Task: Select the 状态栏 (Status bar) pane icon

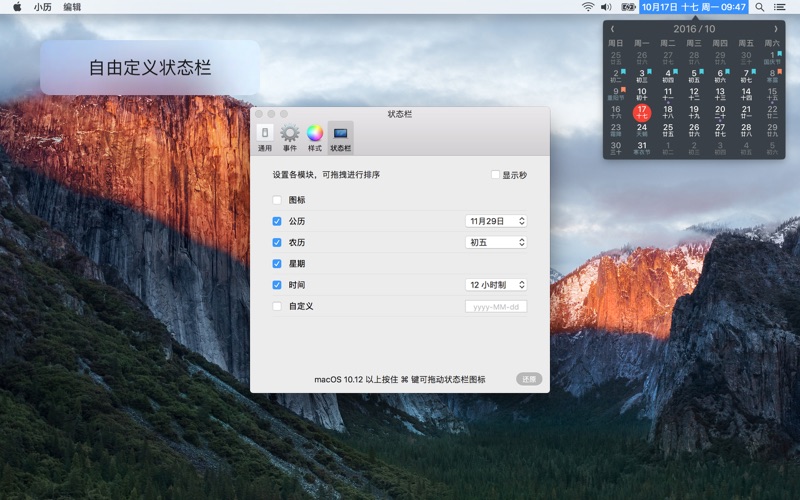Action: 341,137
